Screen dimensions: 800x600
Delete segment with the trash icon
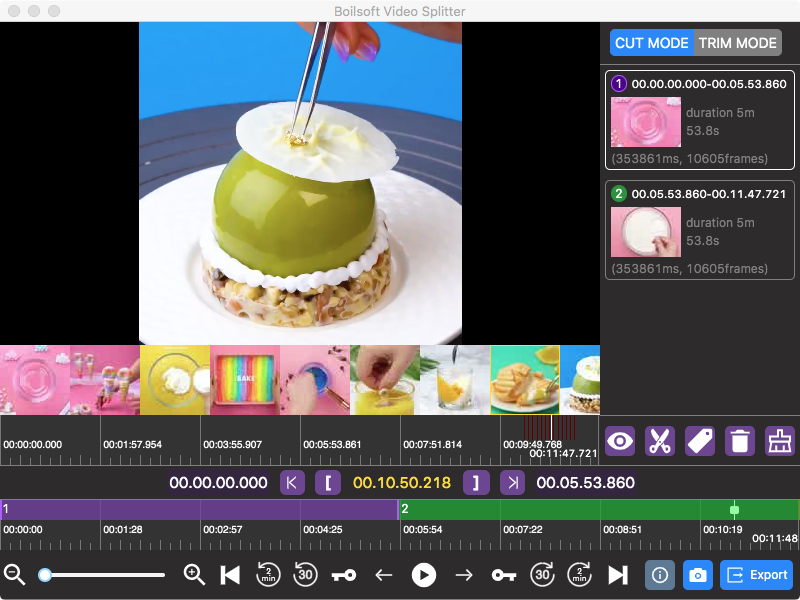pos(740,441)
